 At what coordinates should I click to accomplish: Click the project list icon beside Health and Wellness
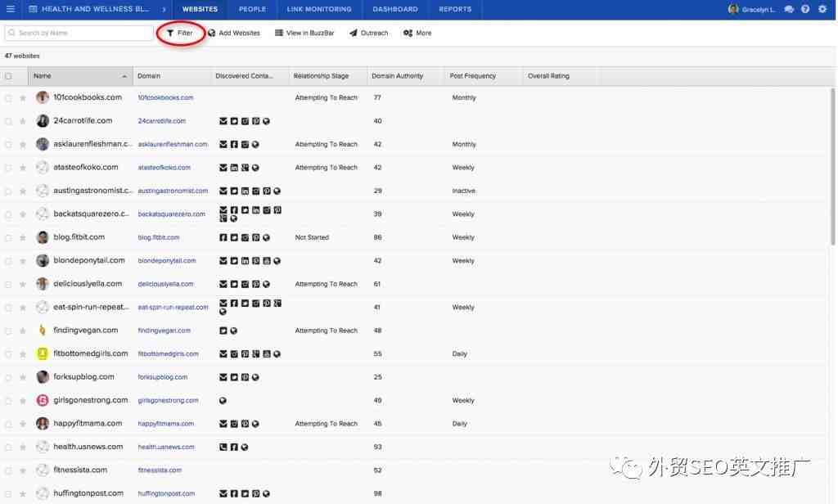(x=33, y=9)
